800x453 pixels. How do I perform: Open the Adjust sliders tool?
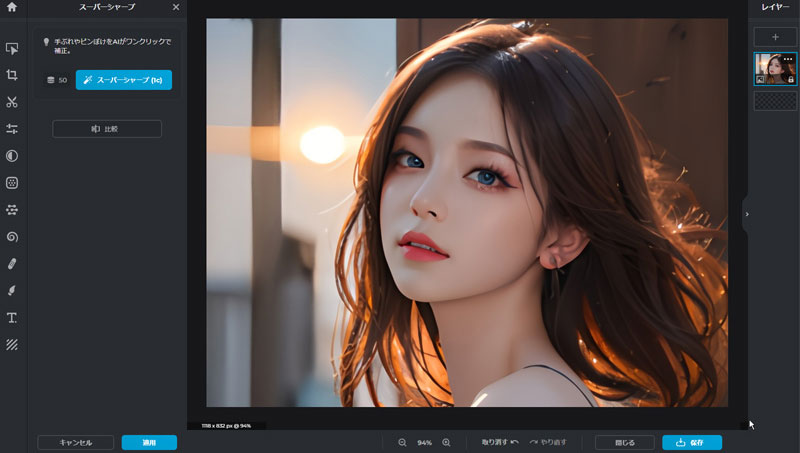click(12, 129)
